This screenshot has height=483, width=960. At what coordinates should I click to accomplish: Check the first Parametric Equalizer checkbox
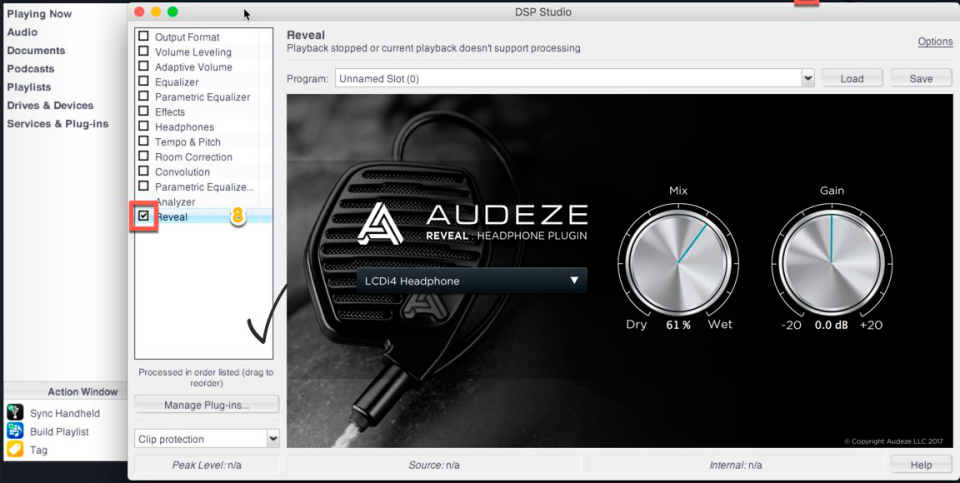pos(143,96)
